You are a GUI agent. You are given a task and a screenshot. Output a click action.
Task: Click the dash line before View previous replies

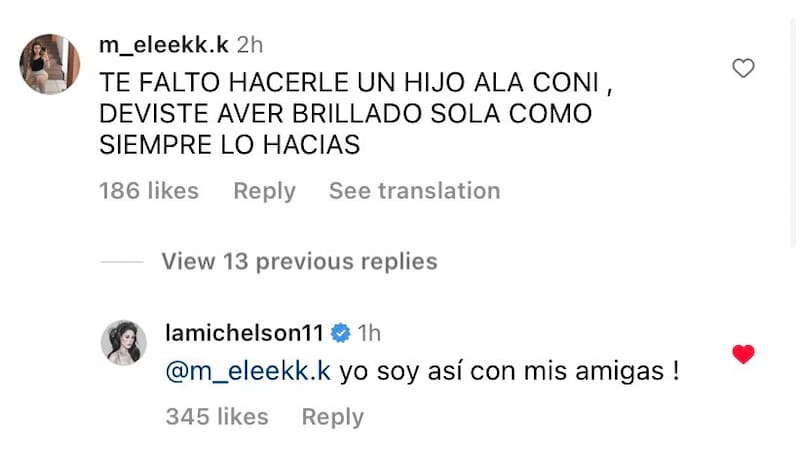122,262
